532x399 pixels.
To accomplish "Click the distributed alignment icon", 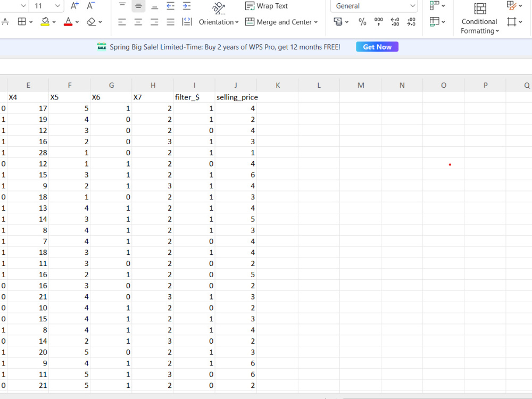I will pos(187,22).
